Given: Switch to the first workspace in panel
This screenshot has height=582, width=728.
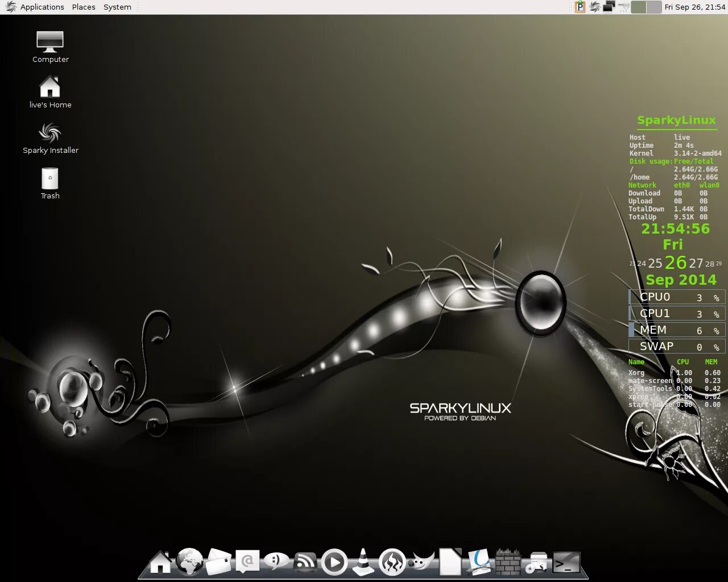Looking at the screenshot, I should click(639, 7).
